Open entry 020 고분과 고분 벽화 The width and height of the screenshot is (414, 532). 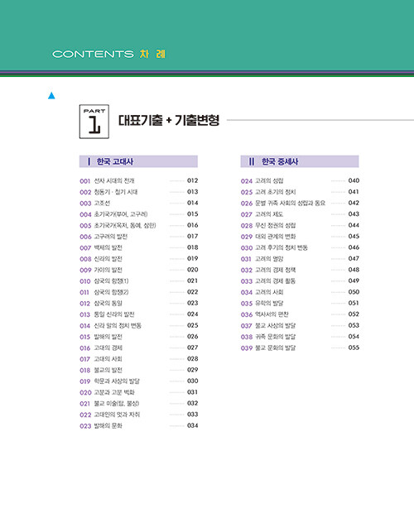pyautogui.click(x=138, y=392)
